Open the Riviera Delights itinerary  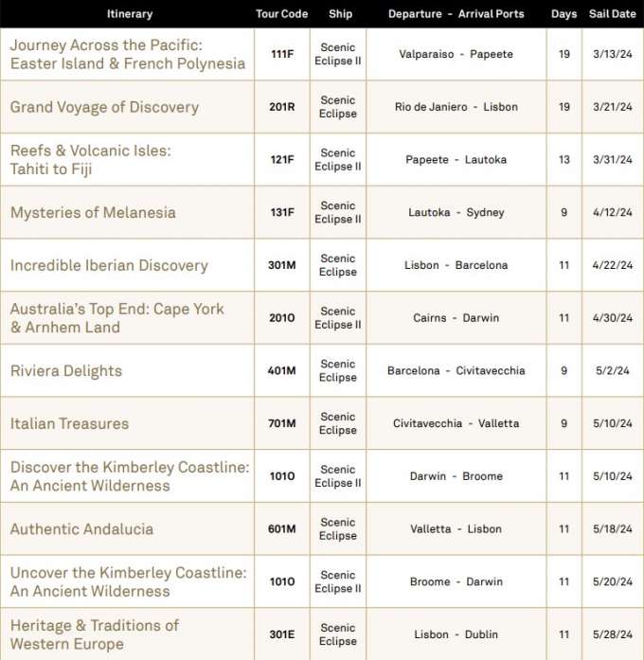tap(66, 371)
